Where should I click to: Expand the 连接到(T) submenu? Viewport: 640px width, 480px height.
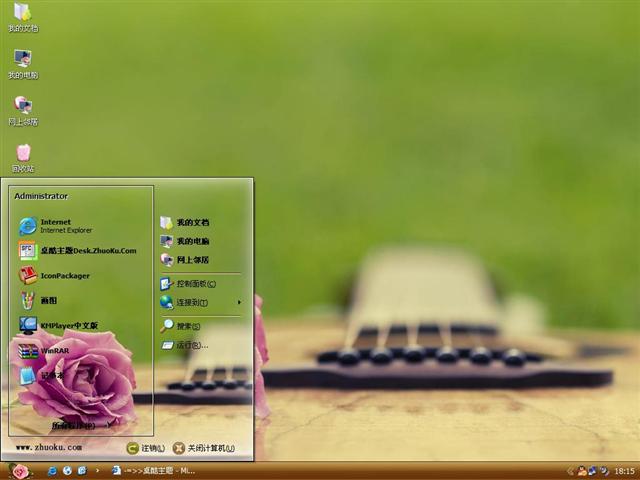[201, 302]
